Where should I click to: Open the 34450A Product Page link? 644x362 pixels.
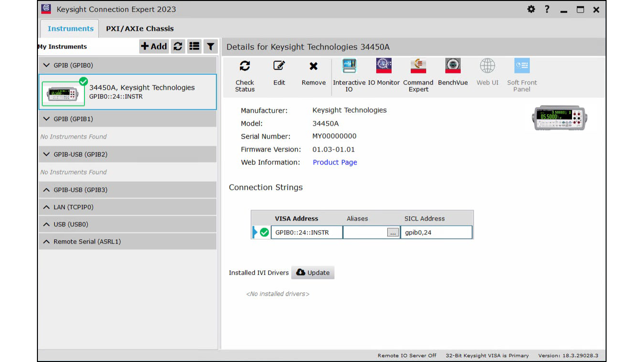(334, 162)
